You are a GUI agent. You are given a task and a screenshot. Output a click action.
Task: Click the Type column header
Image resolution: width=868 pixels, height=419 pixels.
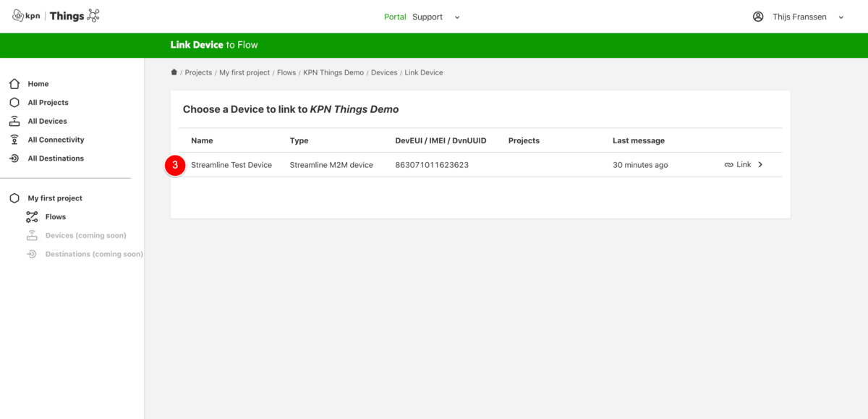[299, 140]
